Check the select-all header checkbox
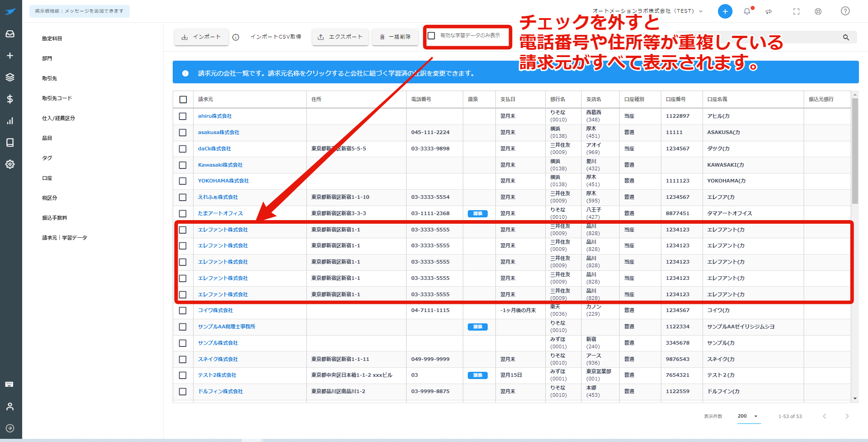This screenshot has width=868, height=442. pos(183,100)
